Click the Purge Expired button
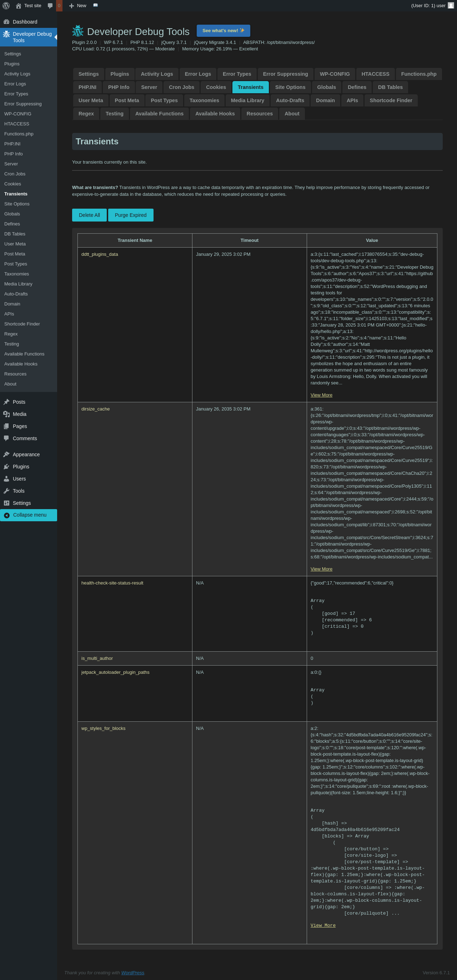457x980 pixels. pos(130,215)
